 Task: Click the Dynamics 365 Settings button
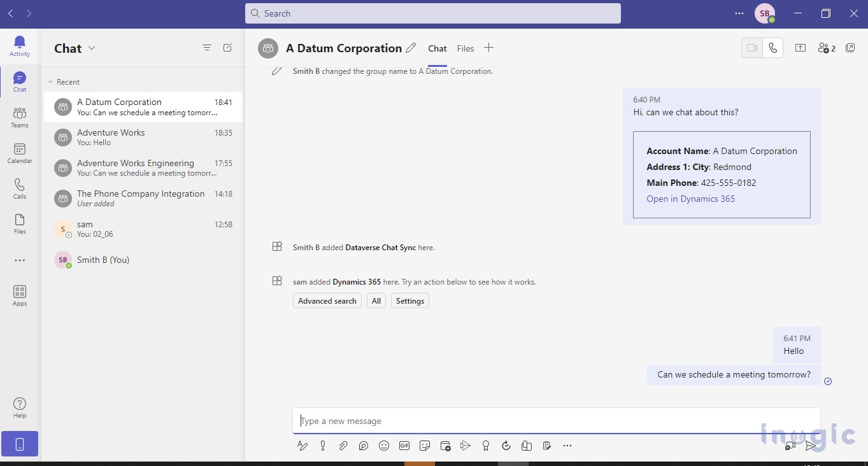click(410, 300)
